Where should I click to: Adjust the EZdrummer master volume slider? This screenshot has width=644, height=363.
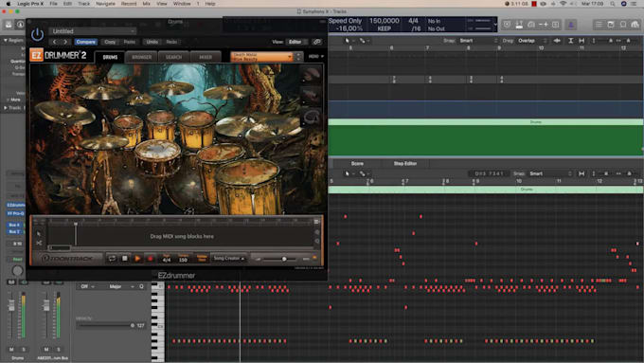pos(284,259)
